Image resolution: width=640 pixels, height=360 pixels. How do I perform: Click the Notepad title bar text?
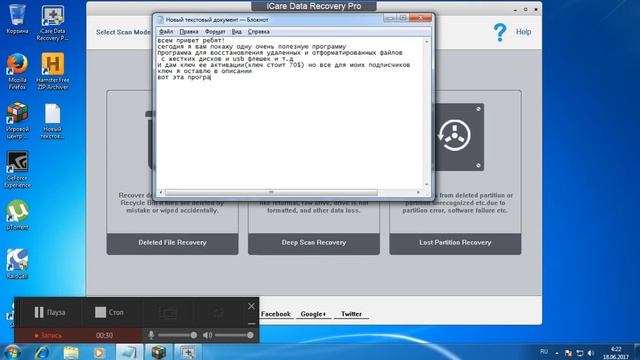tap(217, 20)
